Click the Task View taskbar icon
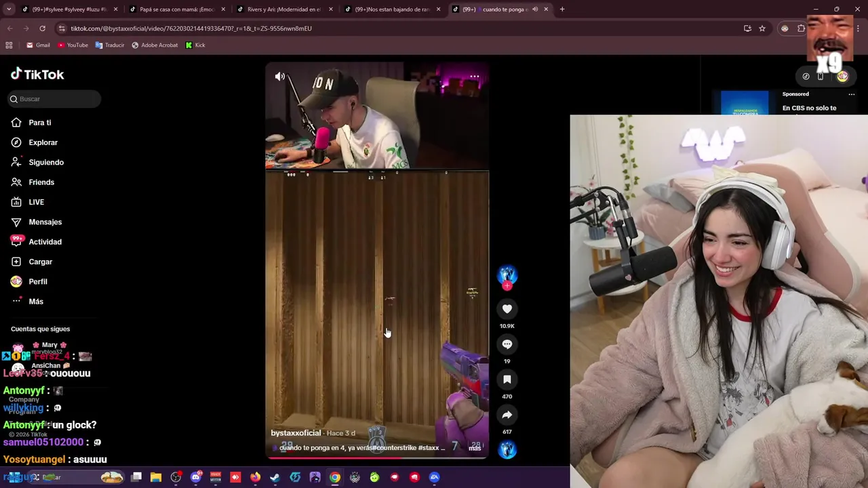The height and width of the screenshot is (488, 868). [136, 477]
